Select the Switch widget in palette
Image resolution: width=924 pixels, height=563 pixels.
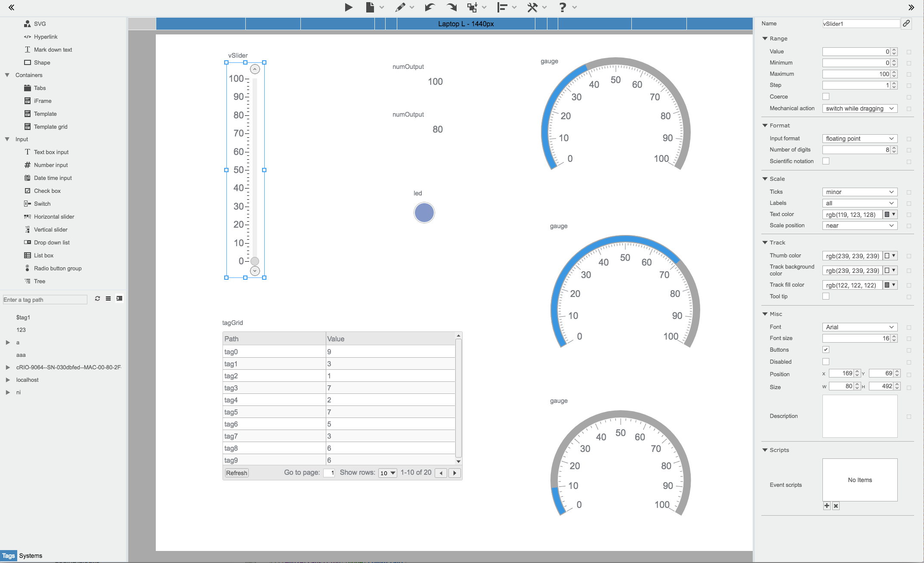(42, 204)
